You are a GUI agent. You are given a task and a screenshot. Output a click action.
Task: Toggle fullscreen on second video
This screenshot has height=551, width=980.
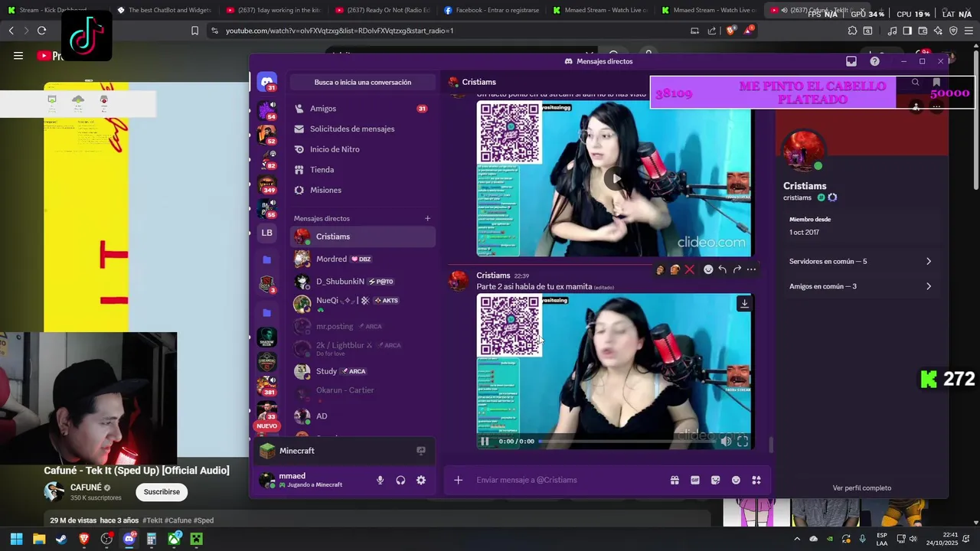tap(743, 442)
